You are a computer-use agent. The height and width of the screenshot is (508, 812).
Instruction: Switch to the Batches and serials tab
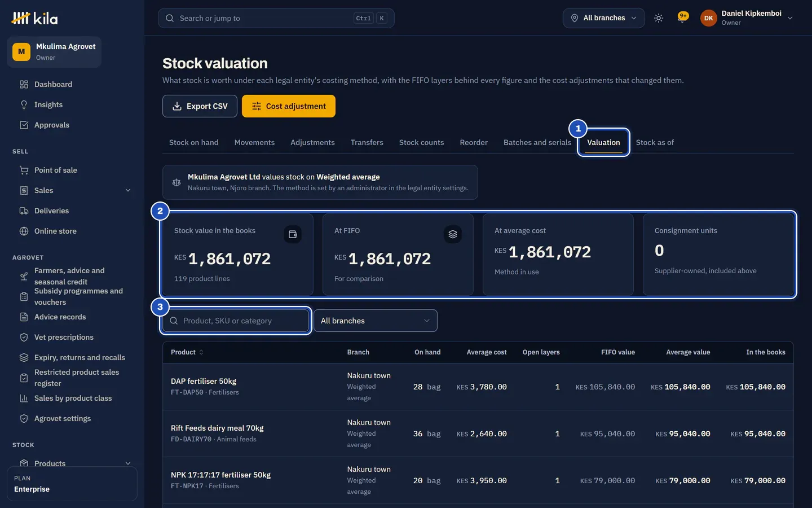(537, 143)
